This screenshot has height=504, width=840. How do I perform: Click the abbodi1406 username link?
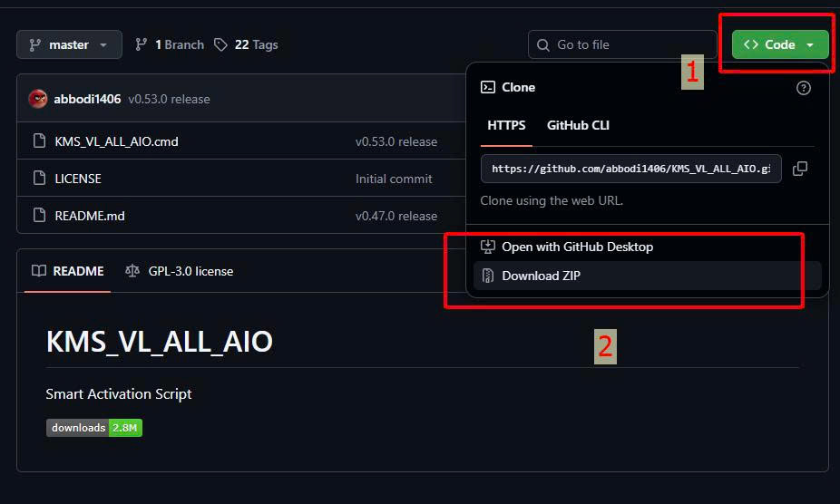(x=87, y=99)
